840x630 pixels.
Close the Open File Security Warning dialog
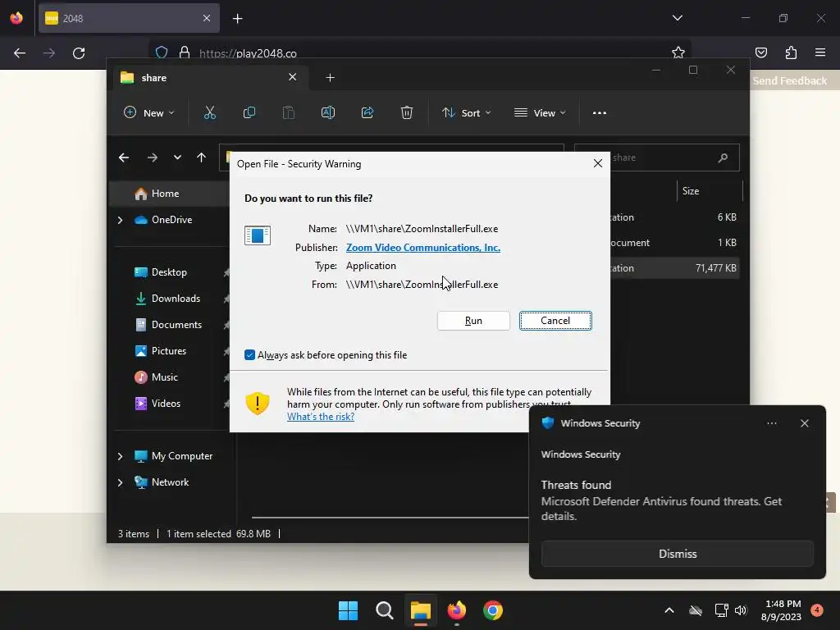coord(598,163)
